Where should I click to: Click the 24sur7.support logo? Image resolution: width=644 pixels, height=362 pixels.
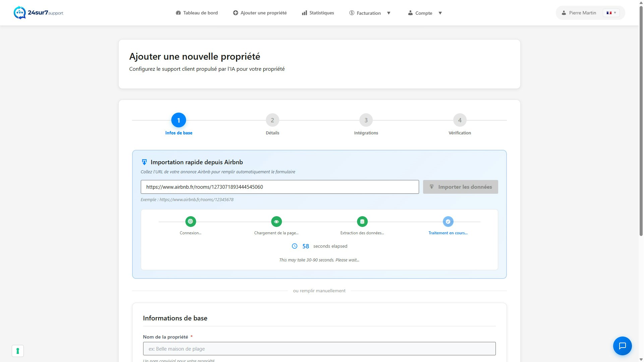pyautogui.click(x=38, y=13)
